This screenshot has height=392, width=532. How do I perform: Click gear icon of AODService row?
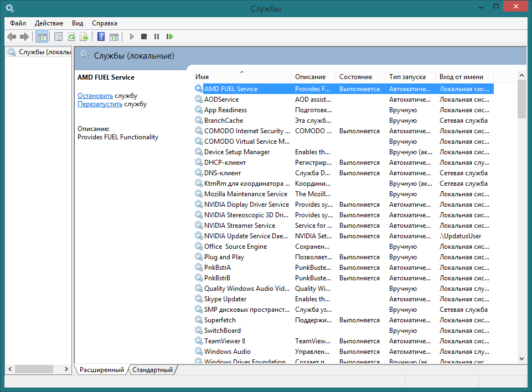[x=199, y=99]
